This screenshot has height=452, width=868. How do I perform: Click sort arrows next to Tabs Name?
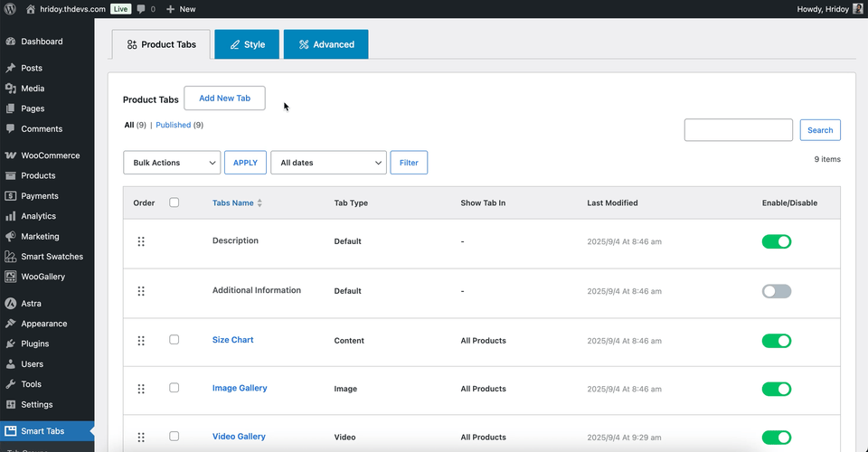point(259,203)
